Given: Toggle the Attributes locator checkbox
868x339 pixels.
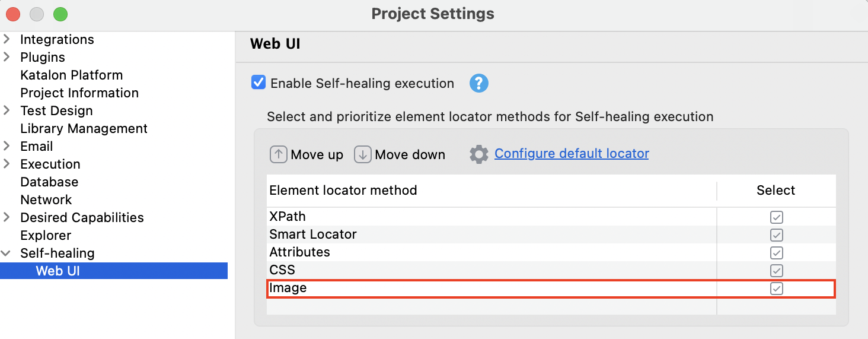Looking at the screenshot, I should pyautogui.click(x=776, y=252).
